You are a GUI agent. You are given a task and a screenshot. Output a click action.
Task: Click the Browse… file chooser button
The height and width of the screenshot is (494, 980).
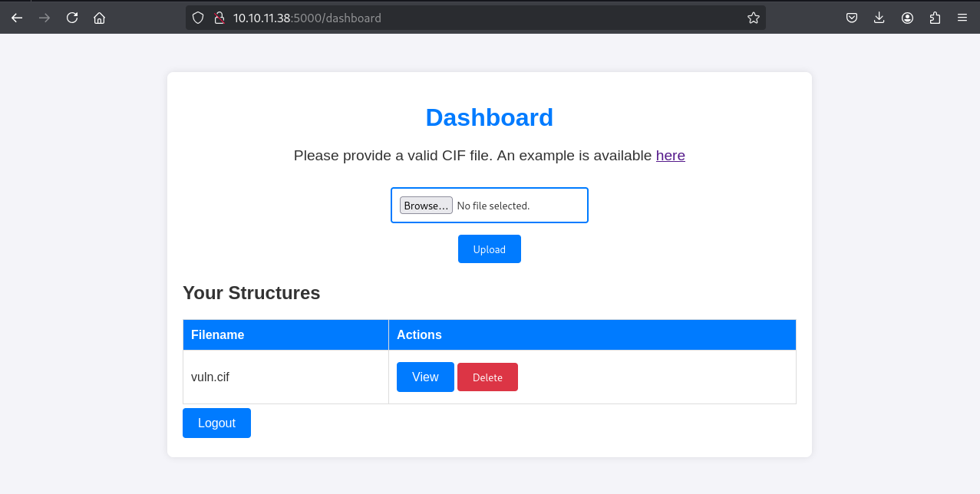coord(426,206)
